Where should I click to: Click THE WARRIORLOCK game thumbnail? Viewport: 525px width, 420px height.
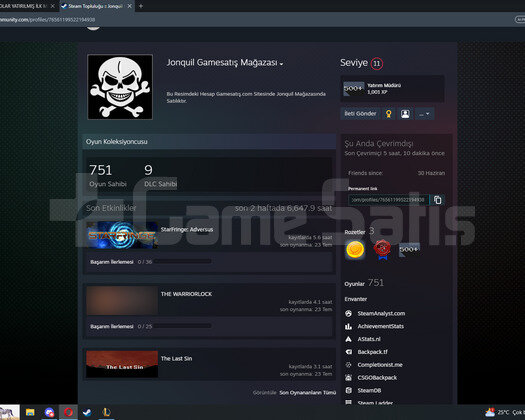point(122,300)
